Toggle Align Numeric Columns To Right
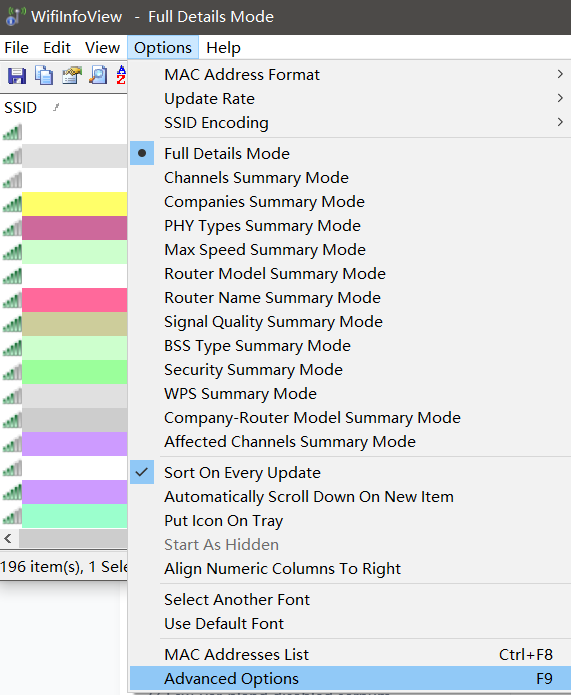 (350, 568)
